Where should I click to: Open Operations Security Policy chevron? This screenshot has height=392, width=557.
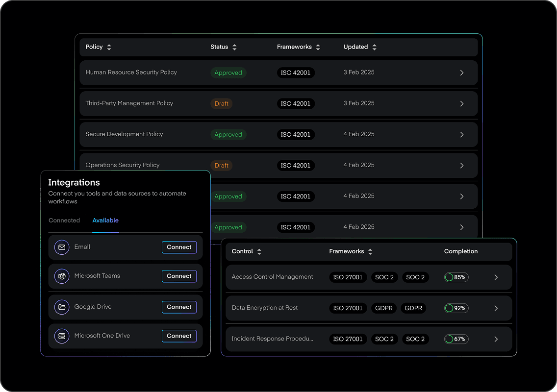tap(462, 166)
